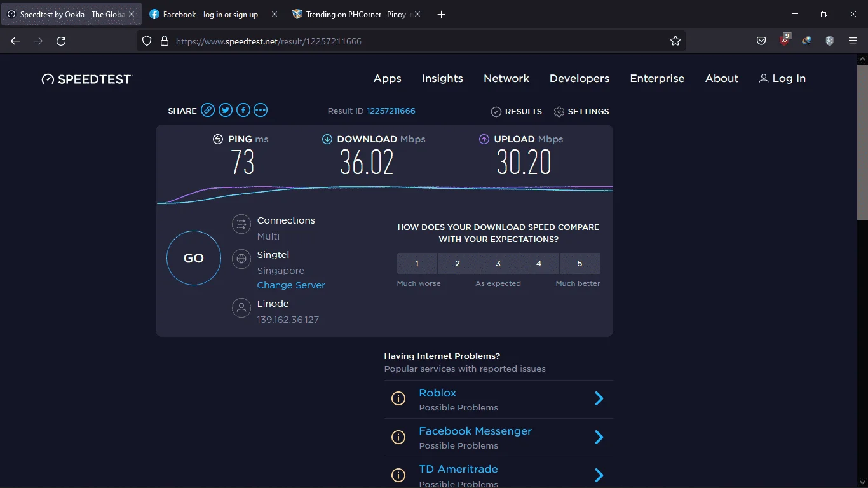Rate download speed as 5
The height and width of the screenshot is (488, 868).
point(580,263)
